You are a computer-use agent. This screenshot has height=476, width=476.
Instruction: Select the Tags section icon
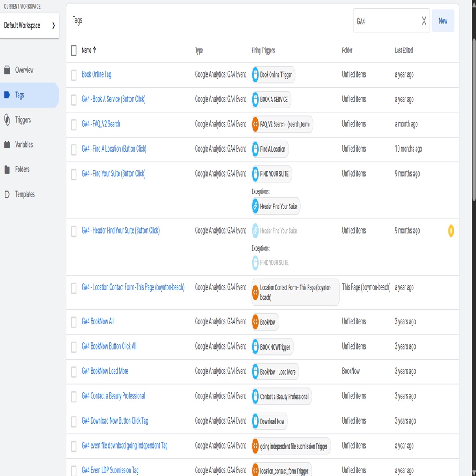[6, 95]
